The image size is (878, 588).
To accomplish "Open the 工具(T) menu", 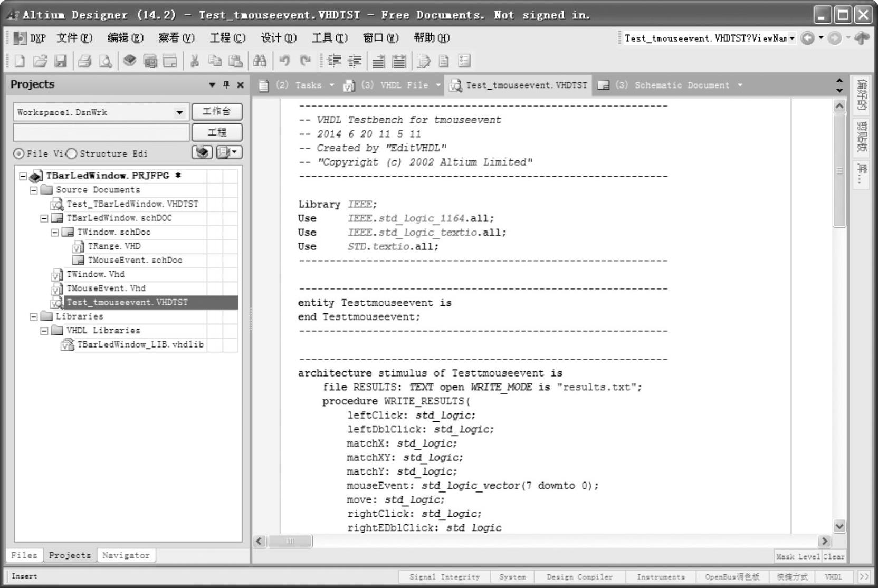I will pyautogui.click(x=330, y=38).
